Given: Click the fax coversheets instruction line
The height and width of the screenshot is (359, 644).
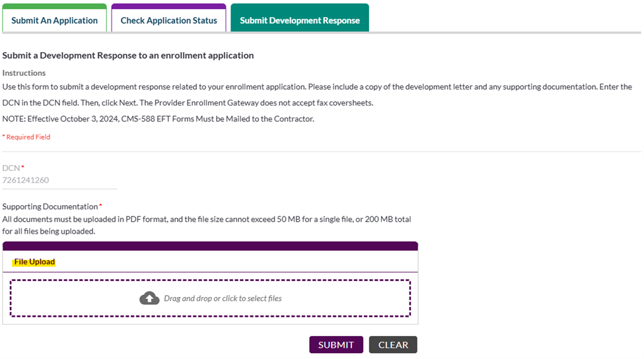Looking at the screenshot, I should coord(188,103).
